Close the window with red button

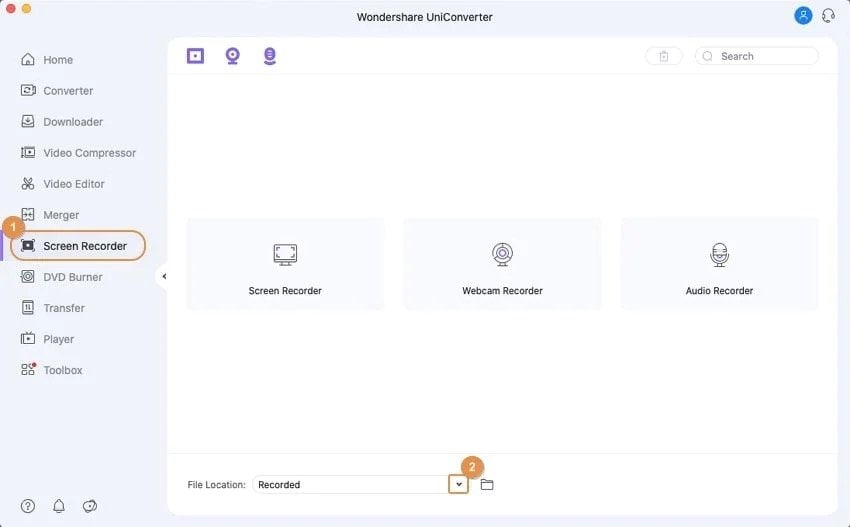point(10,8)
